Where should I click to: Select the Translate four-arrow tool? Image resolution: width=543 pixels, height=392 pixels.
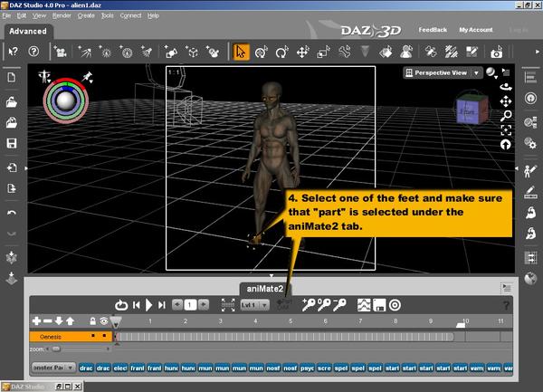[302, 52]
